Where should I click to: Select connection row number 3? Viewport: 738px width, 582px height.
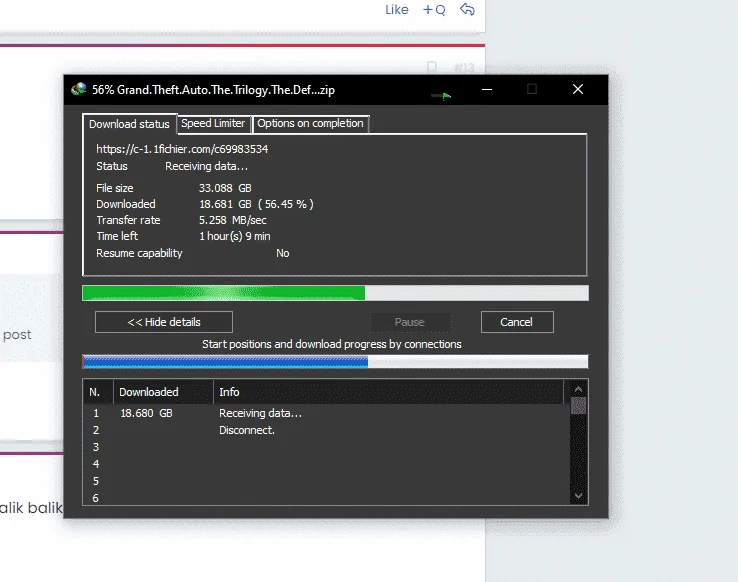327,447
